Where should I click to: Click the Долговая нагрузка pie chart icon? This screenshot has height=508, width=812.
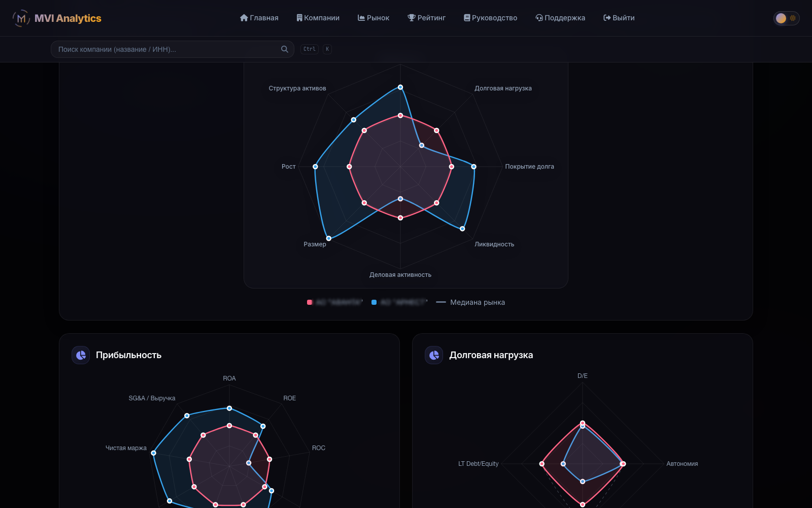(x=434, y=355)
